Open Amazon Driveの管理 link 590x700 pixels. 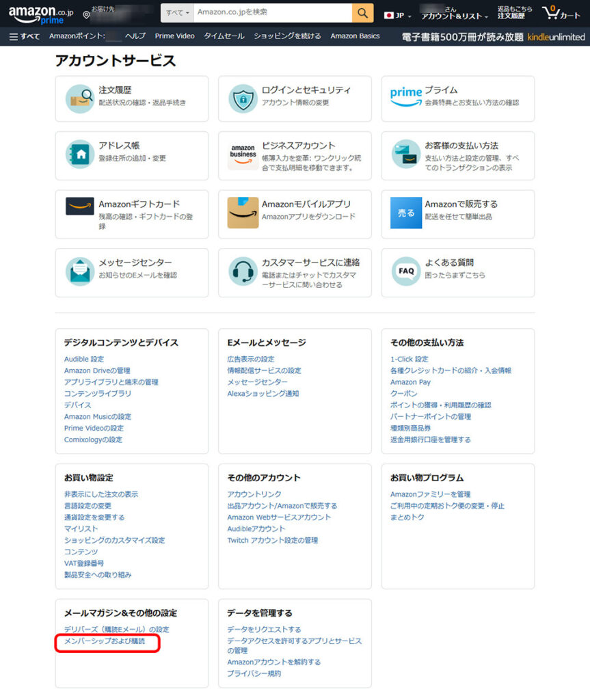pyautogui.click(x=97, y=371)
